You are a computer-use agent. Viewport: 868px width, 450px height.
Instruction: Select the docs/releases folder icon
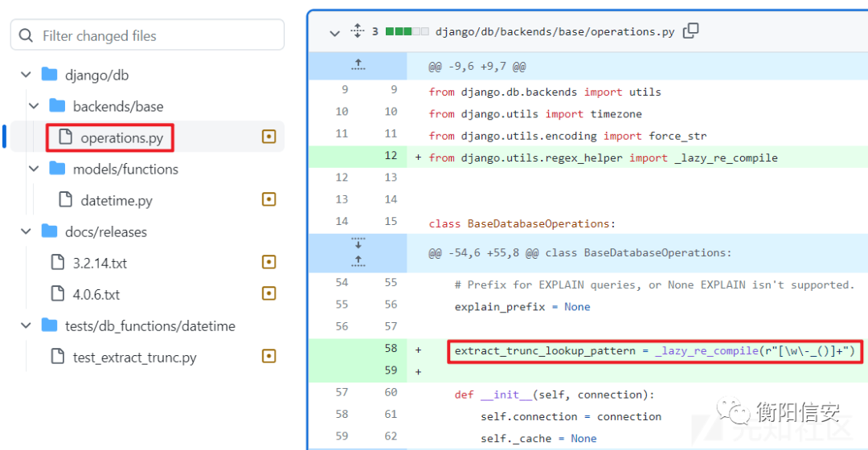tap(49, 231)
